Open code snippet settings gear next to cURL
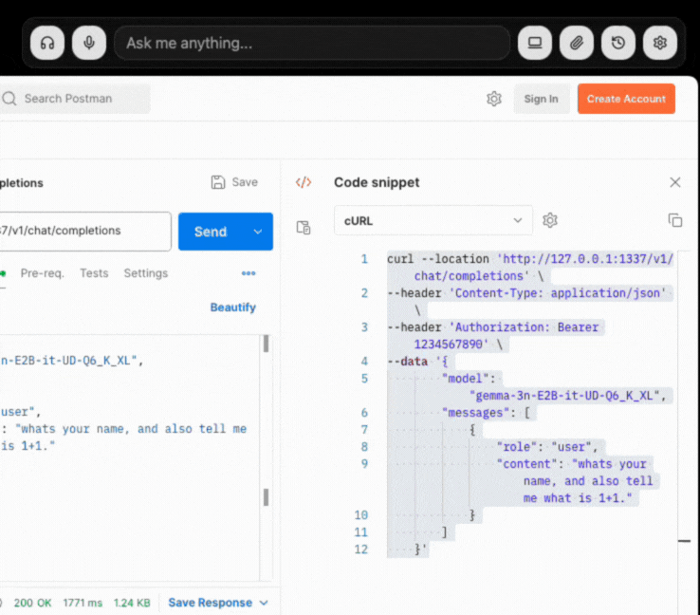Screen dimensions: 700x615 [x=550, y=220]
